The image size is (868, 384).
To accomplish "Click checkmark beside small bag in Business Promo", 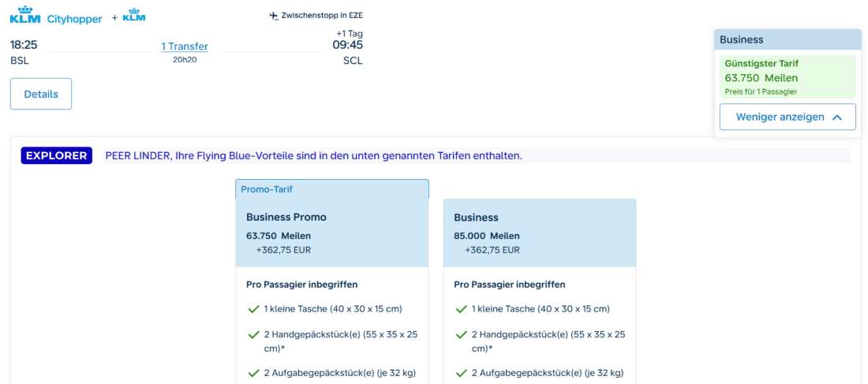I will (253, 309).
